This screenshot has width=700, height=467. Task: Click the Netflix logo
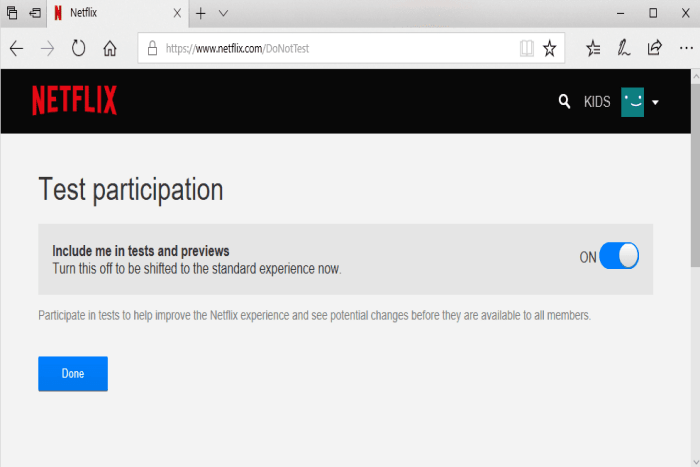(x=75, y=100)
